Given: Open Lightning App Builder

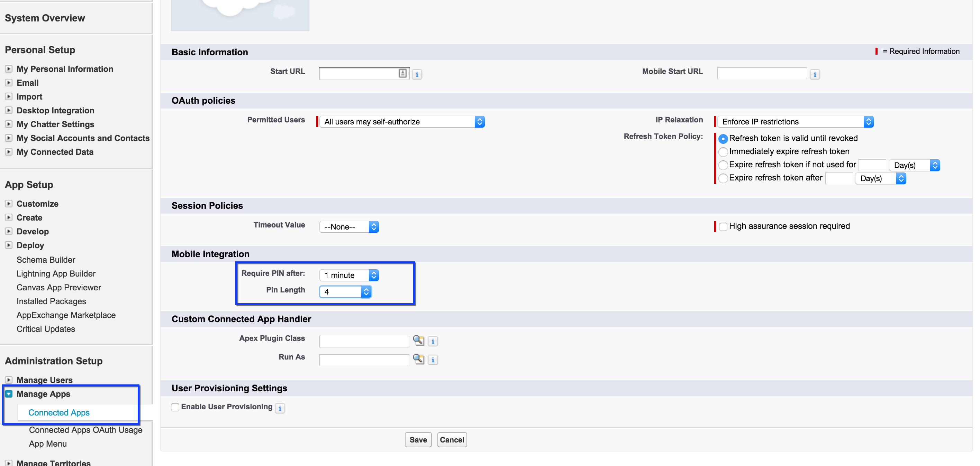Looking at the screenshot, I should (x=56, y=274).
